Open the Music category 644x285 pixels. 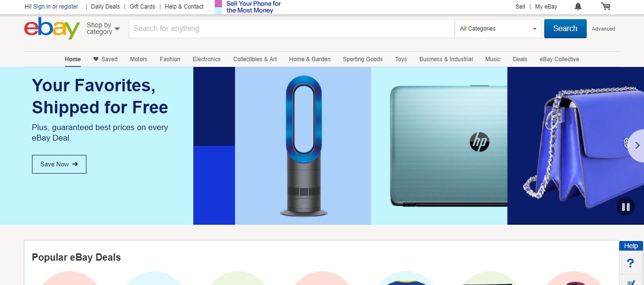click(493, 59)
